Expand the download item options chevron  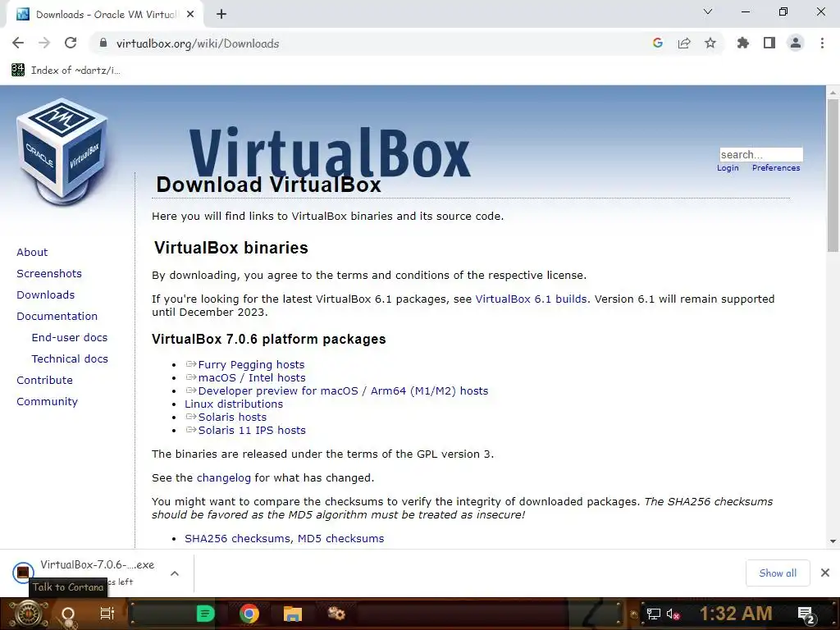coord(175,573)
